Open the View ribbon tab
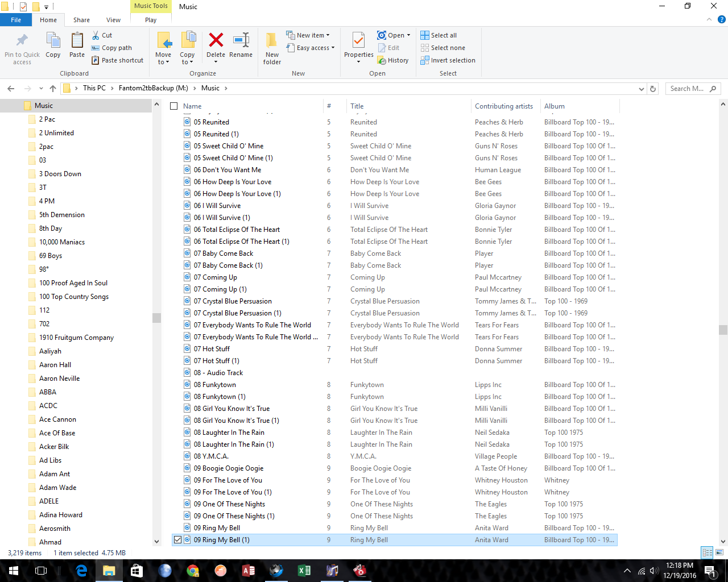The image size is (728, 582). click(x=113, y=20)
